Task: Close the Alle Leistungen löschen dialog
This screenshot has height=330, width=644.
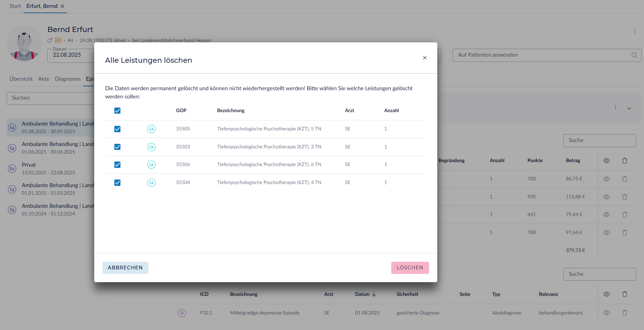Action: point(424,58)
